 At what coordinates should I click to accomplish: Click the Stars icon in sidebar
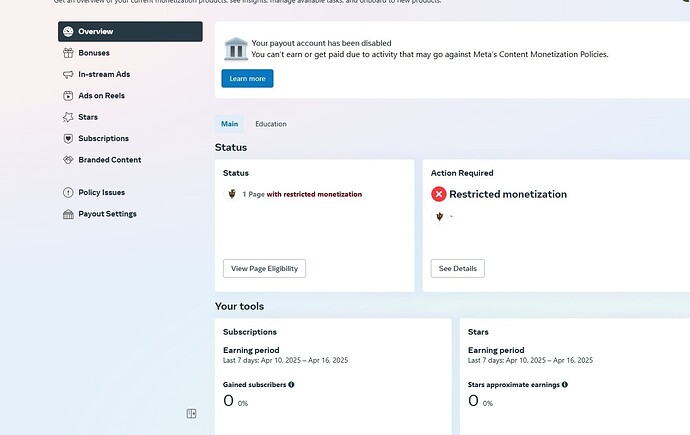tap(68, 117)
